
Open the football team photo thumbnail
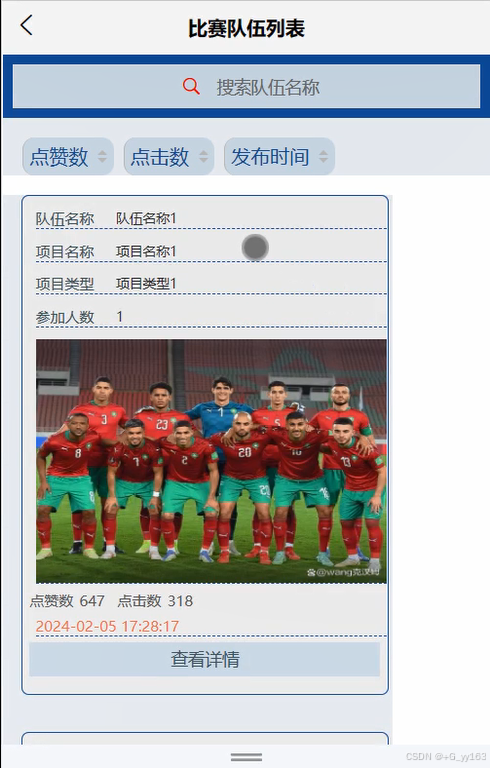[211, 461]
